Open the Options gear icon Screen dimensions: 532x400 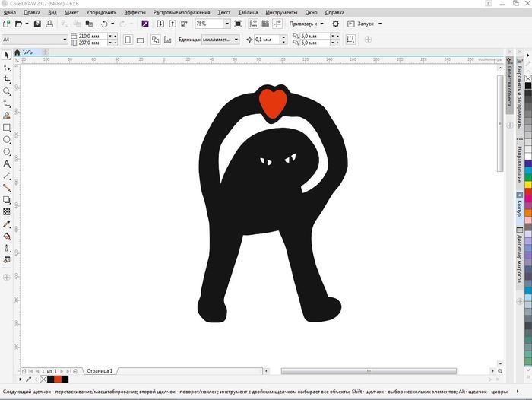click(x=336, y=24)
